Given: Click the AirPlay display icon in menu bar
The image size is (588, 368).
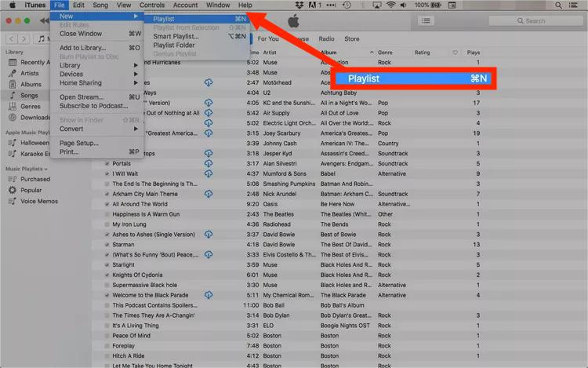Looking at the screenshot, I should pos(377,5).
